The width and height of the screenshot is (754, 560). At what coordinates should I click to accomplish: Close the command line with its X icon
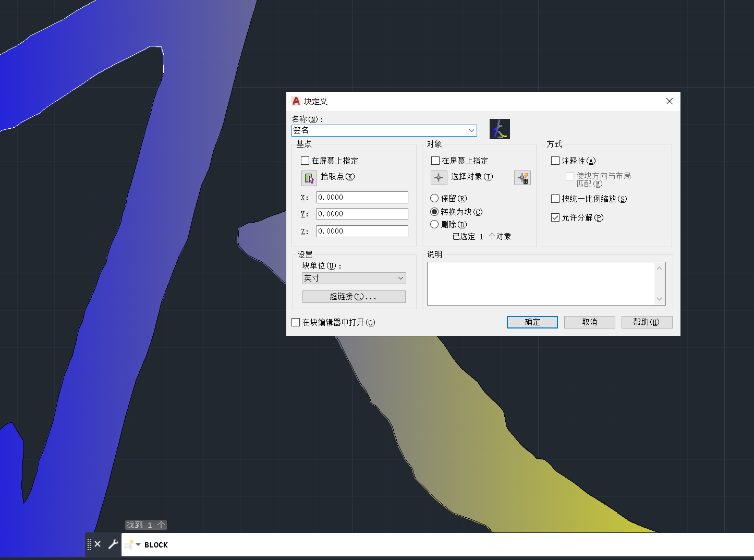tap(98, 544)
